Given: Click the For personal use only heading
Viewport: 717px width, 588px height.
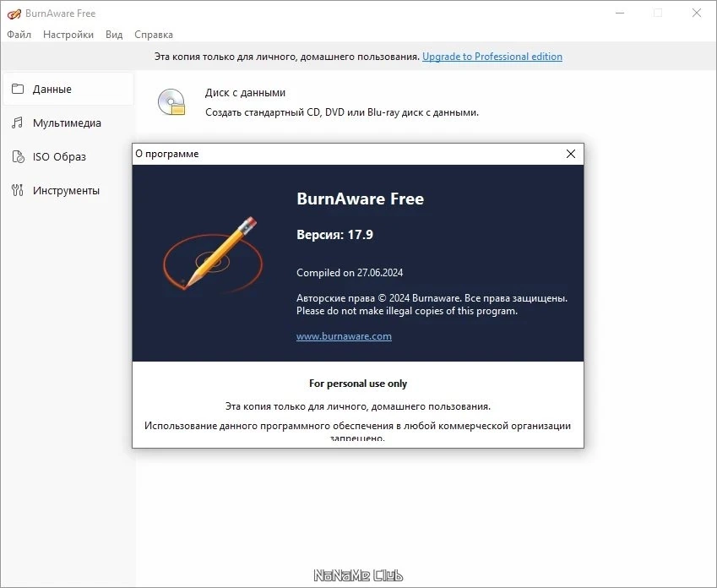Looking at the screenshot, I should pos(358,384).
